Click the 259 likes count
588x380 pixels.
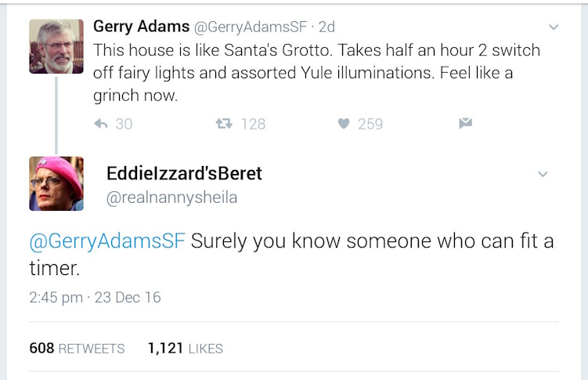click(370, 124)
